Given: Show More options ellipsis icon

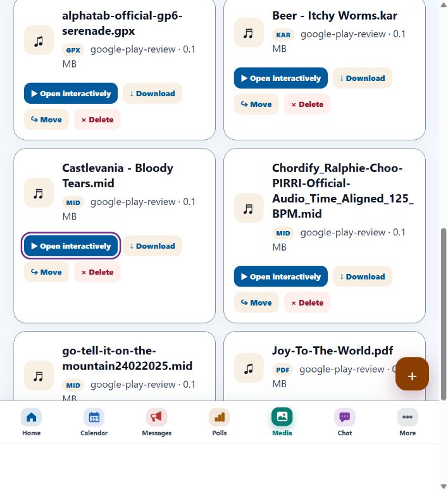Looking at the screenshot, I should click(x=408, y=417).
